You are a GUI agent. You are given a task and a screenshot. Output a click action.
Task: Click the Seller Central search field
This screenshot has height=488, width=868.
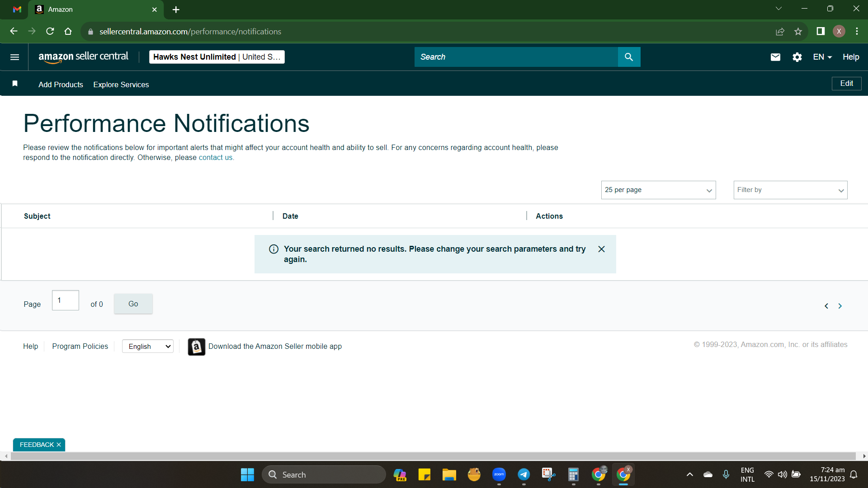coord(516,57)
